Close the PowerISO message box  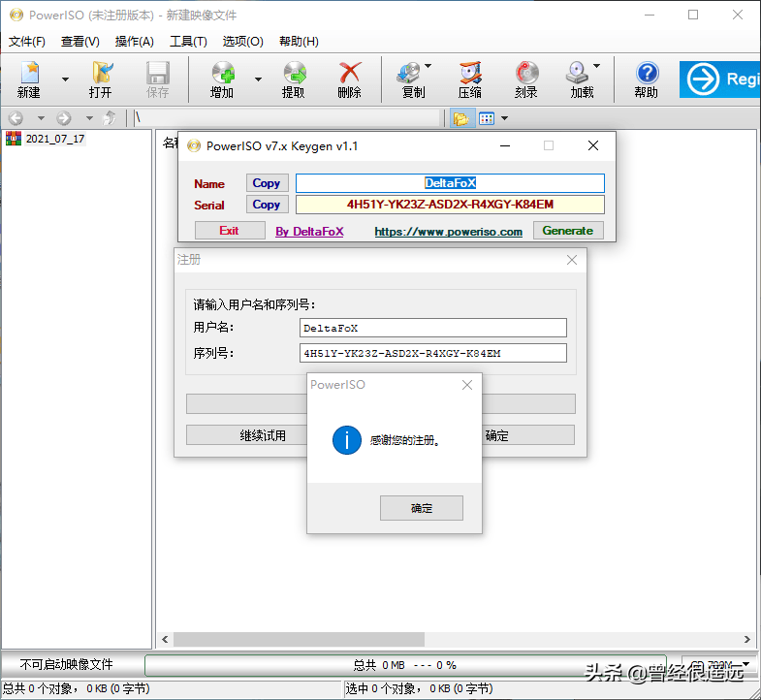[x=467, y=385]
